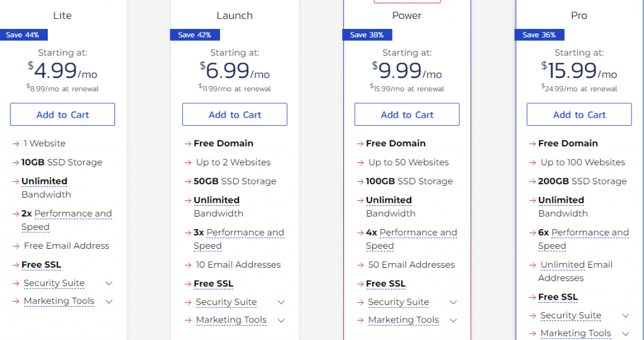Screen dimensions: 644x340
Task: Expand Security Suite chevron in Pro plan
Action: (626, 315)
